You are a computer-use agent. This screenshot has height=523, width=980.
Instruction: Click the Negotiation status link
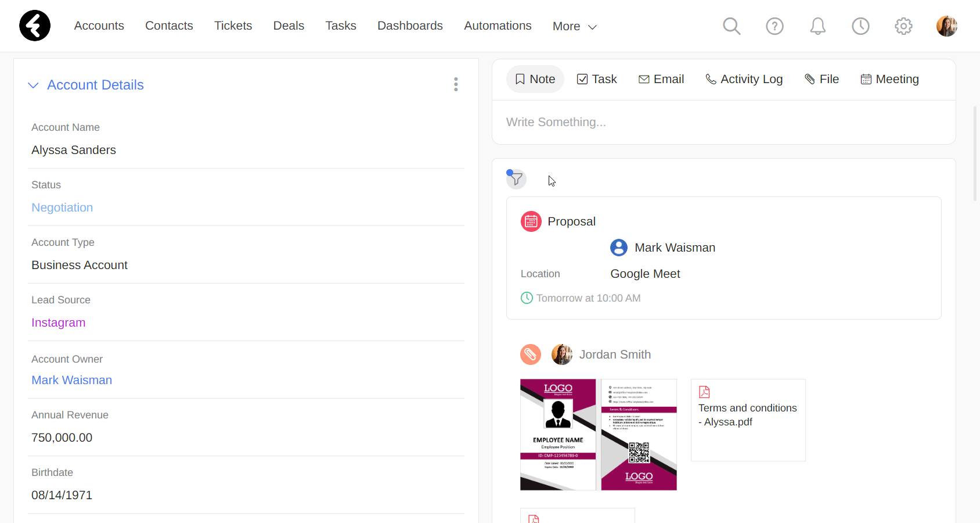point(62,207)
